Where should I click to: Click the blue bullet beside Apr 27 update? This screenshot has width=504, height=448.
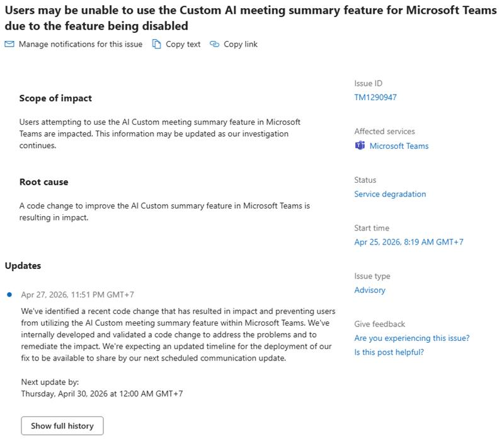[x=9, y=294]
